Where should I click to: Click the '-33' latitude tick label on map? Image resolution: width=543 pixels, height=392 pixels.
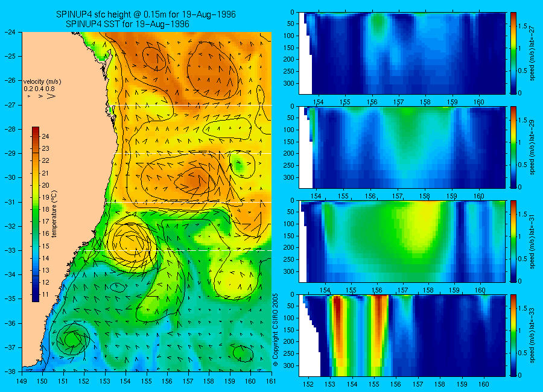[x=10, y=250]
